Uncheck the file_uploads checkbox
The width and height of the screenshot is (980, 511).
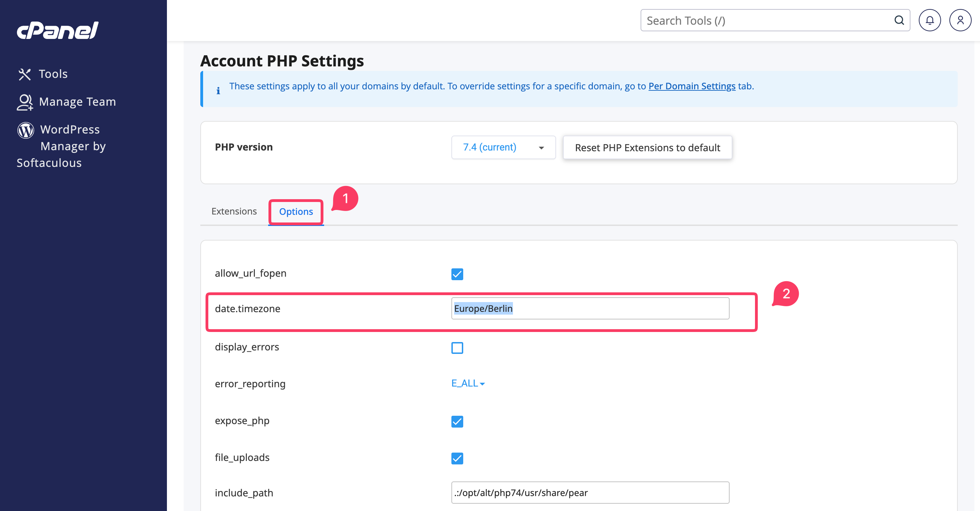[x=457, y=458]
